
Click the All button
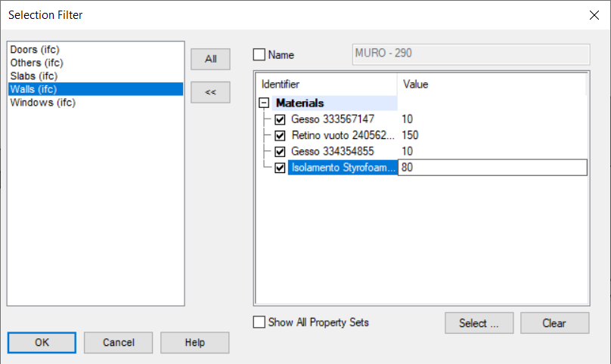coord(210,59)
